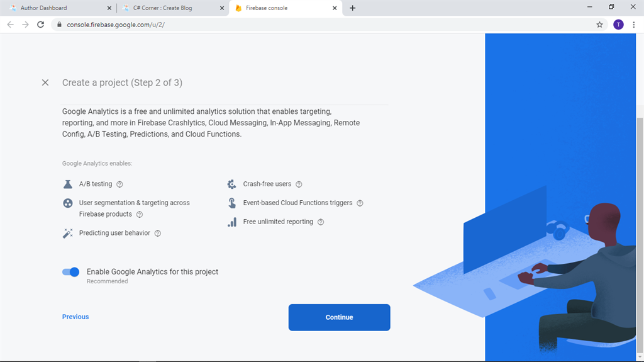Click the 'Event-based Cloud Functions triggers' text

[297, 203]
